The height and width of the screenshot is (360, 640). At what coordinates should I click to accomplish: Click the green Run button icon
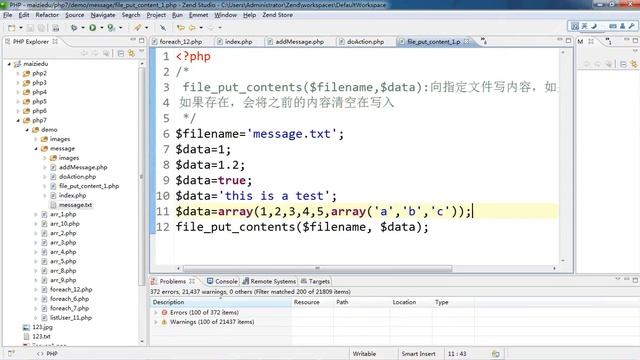pos(93,28)
